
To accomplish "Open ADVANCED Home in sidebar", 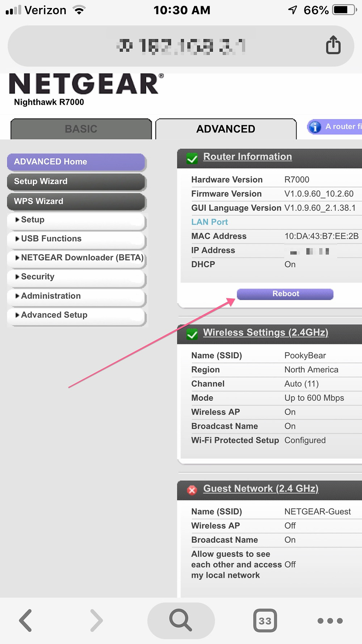I will coord(76,162).
